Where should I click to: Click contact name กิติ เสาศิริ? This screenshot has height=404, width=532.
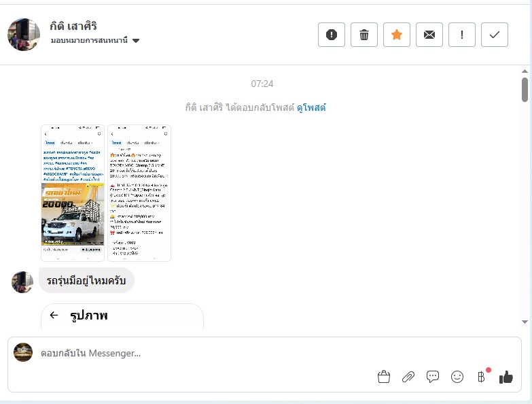[73, 26]
